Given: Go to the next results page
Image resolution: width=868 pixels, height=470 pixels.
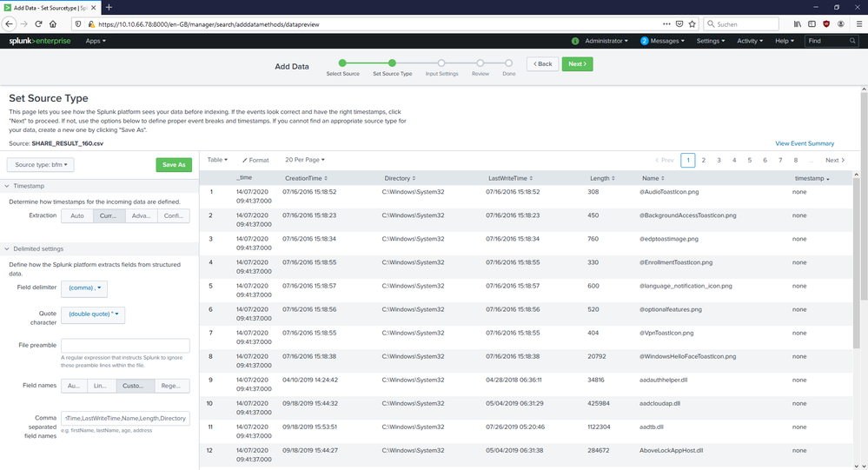Looking at the screenshot, I should click(835, 160).
